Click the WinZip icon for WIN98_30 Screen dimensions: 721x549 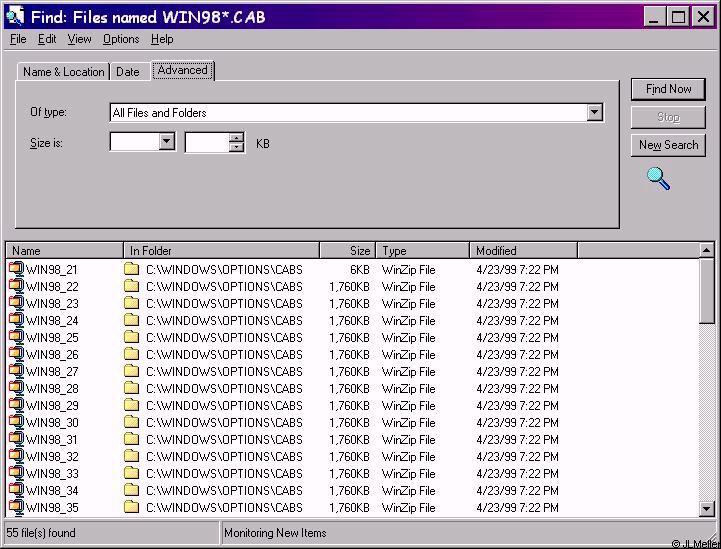click(16, 422)
